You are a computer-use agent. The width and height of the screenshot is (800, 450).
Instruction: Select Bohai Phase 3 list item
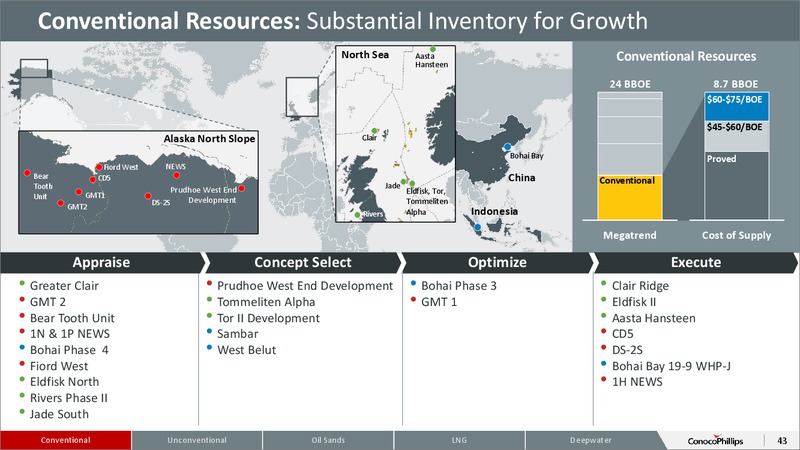tap(459, 286)
